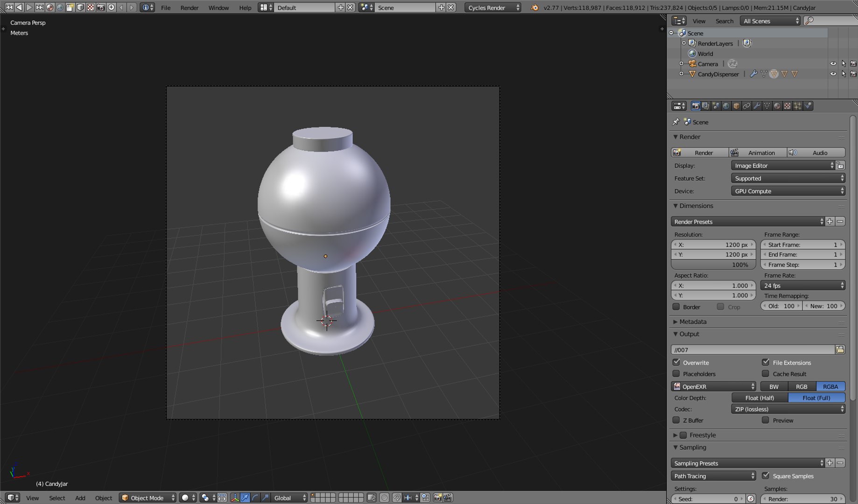Viewport: 858px width, 504px height.
Task: Open the Scene properties tab icon
Action: (716, 106)
